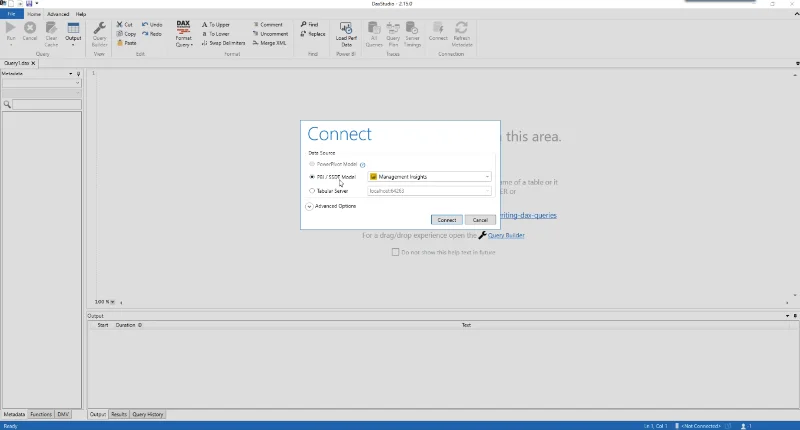This screenshot has width=800, height=430.
Task: Click the save icon in title bar
Action: (x=29, y=3)
